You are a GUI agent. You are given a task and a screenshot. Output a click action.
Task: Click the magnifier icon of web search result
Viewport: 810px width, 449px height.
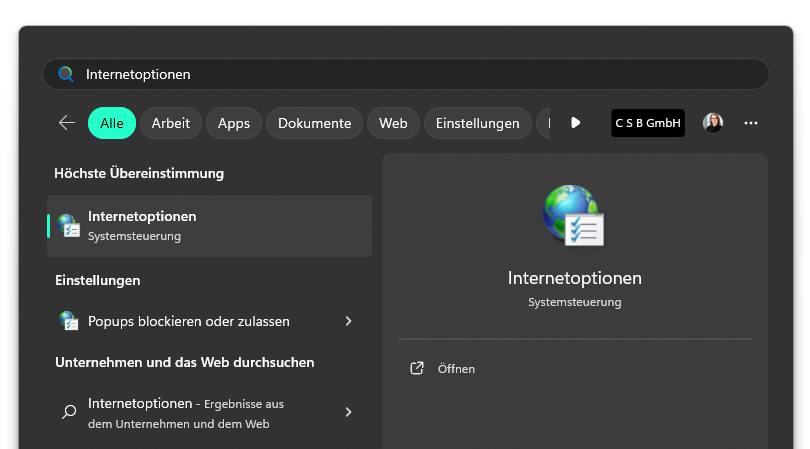pos(69,412)
